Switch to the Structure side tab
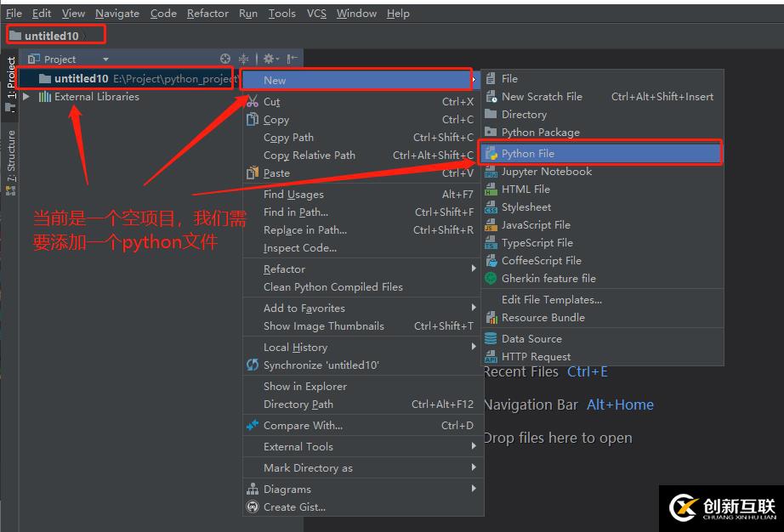Image resolution: width=784 pixels, height=532 pixels. tap(11, 157)
